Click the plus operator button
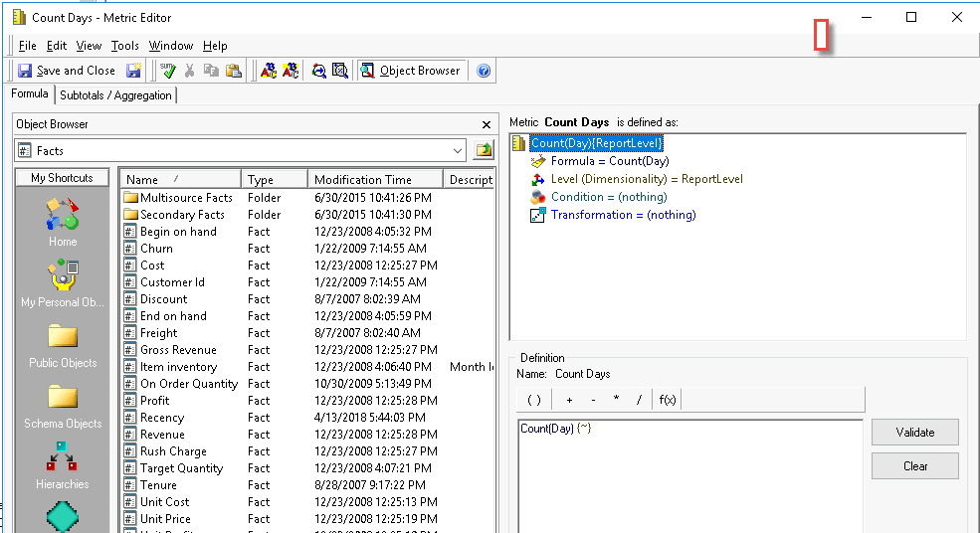Image resolution: width=980 pixels, height=533 pixels. (x=569, y=400)
